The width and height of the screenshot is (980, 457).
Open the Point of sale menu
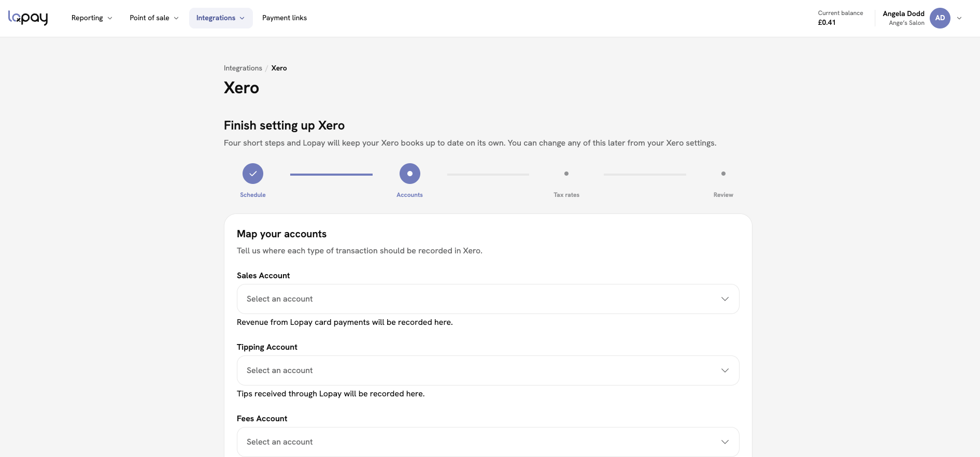coord(154,18)
